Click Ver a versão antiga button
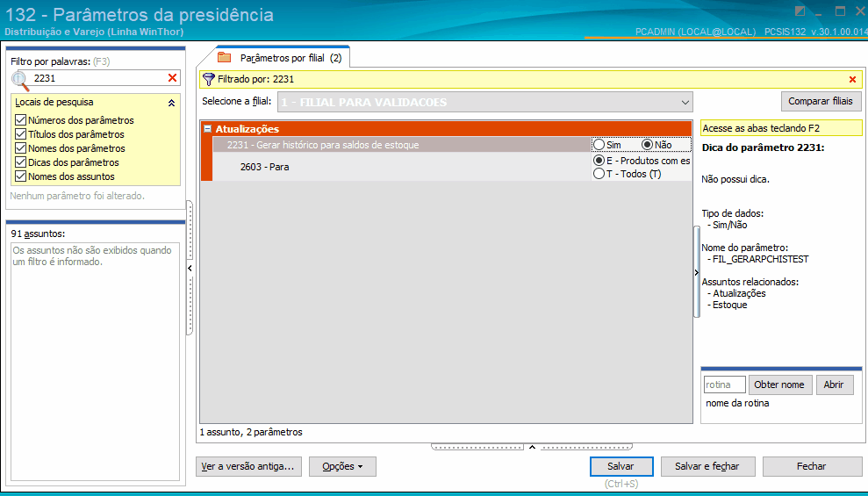 (248, 466)
